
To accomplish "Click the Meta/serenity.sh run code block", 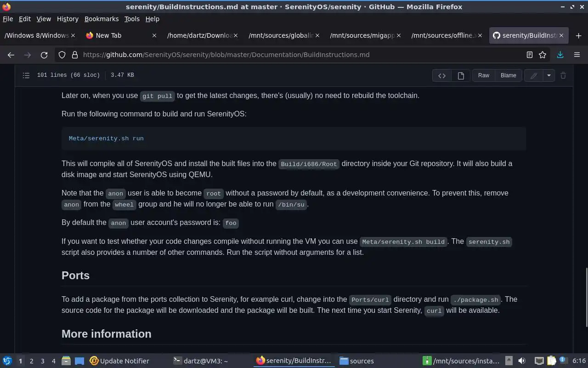I will (294, 138).
